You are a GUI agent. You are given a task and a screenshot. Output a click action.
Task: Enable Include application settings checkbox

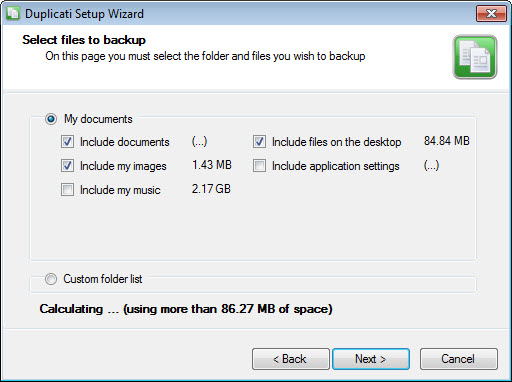[259, 166]
